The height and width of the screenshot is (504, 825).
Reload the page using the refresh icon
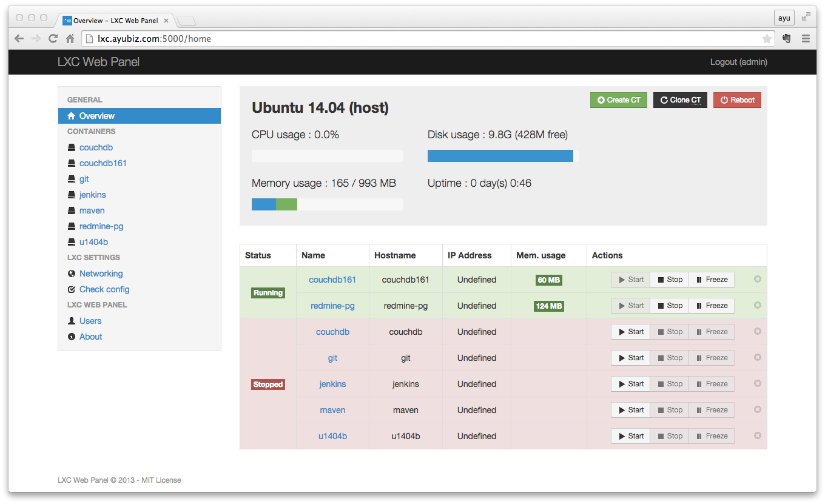click(53, 38)
